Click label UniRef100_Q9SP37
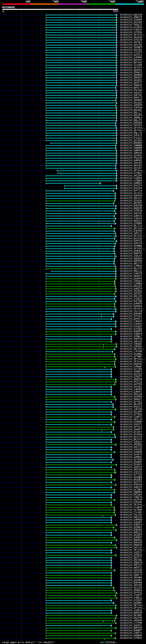Image resolution: width=146 pixels, height=644 pixels. click(131, 82)
